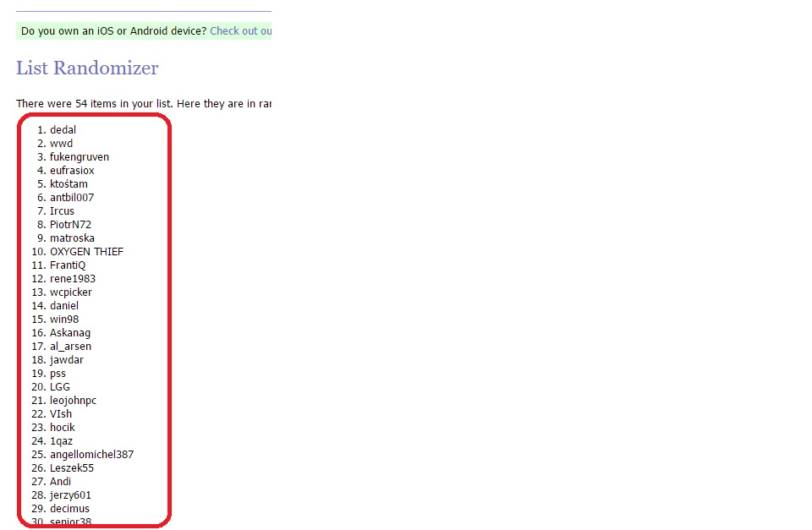812x530 pixels.
Task: Select list entry rene1983
Action: [73, 278]
